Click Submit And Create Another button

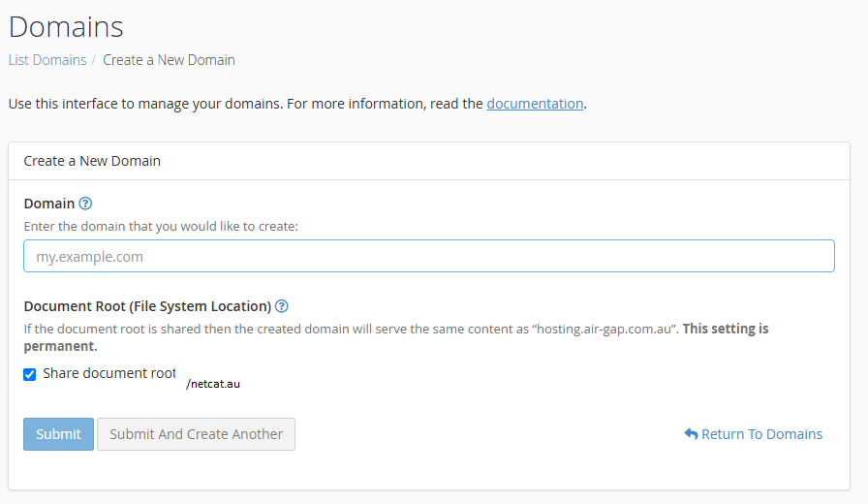tap(196, 434)
